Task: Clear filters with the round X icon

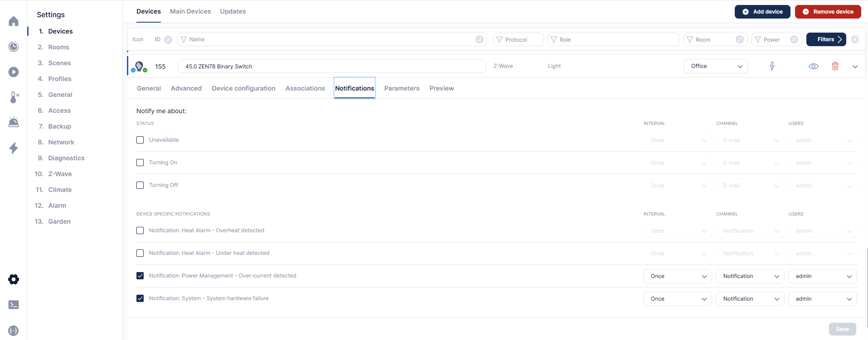Action: point(855,39)
